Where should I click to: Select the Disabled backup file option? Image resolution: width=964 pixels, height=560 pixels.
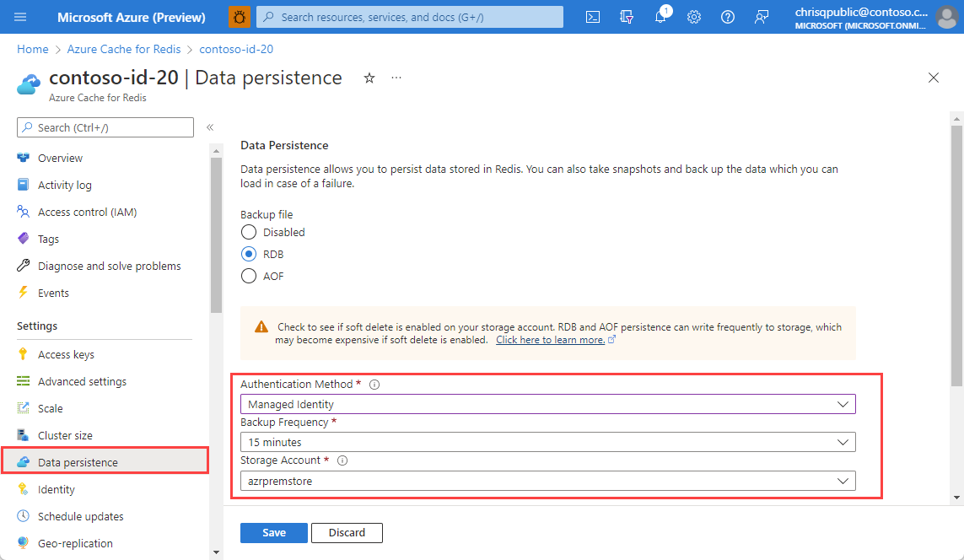249,232
